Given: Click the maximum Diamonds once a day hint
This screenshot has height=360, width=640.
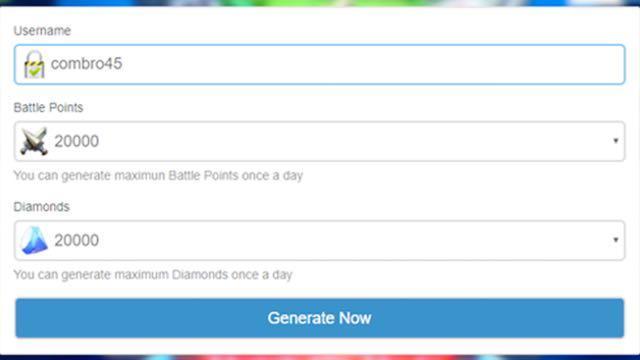Looking at the screenshot, I should tap(153, 275).
